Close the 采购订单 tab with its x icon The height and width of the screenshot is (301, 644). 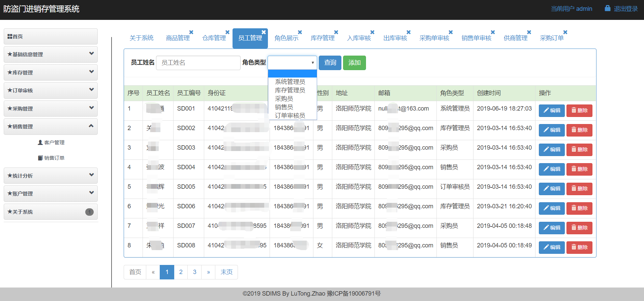[x=565, y=32]
